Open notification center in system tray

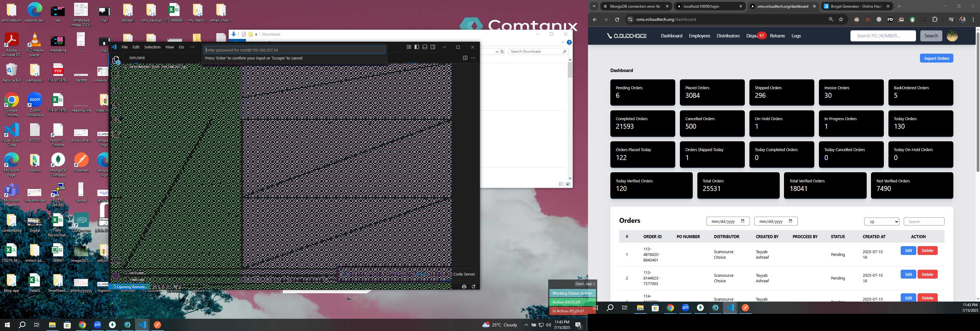(578, 325)
